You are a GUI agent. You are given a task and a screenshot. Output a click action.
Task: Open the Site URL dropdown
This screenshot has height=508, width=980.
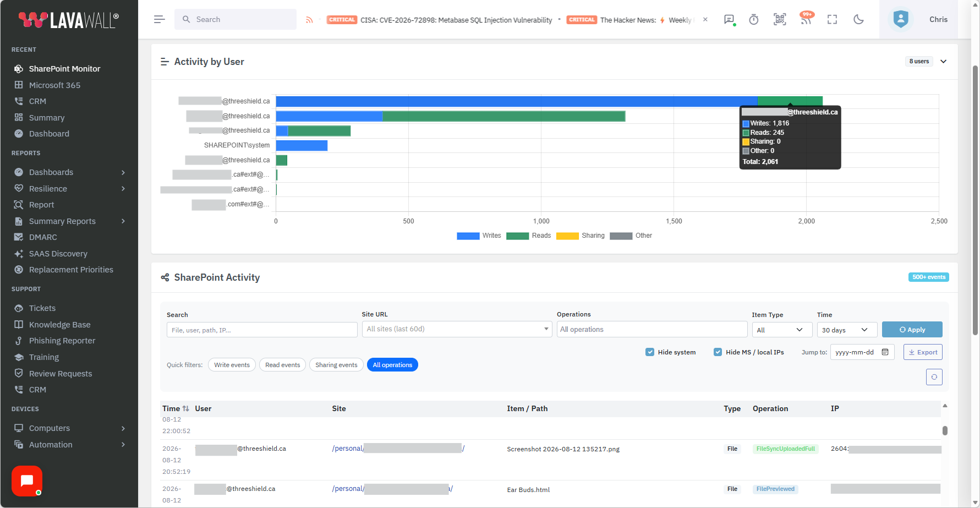457,329
